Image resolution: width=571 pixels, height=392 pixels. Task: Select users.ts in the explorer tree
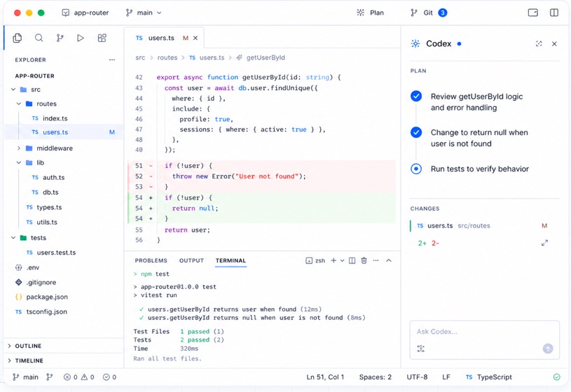click(64, 132)
